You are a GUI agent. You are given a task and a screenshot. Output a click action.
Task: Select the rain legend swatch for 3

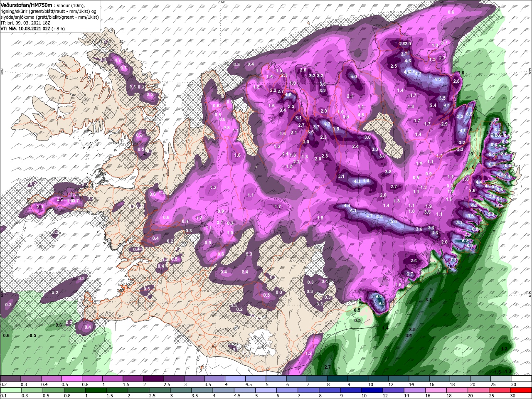point(180,390)
